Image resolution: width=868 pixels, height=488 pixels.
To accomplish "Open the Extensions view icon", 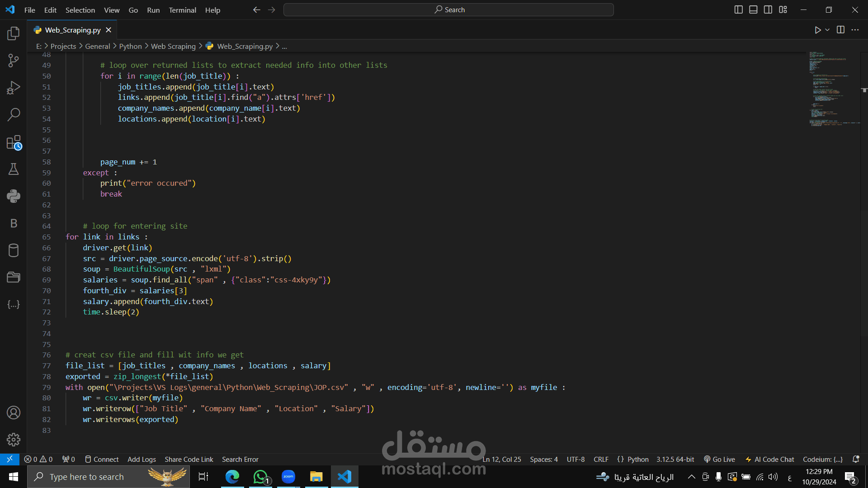I will tap(14, 142).
